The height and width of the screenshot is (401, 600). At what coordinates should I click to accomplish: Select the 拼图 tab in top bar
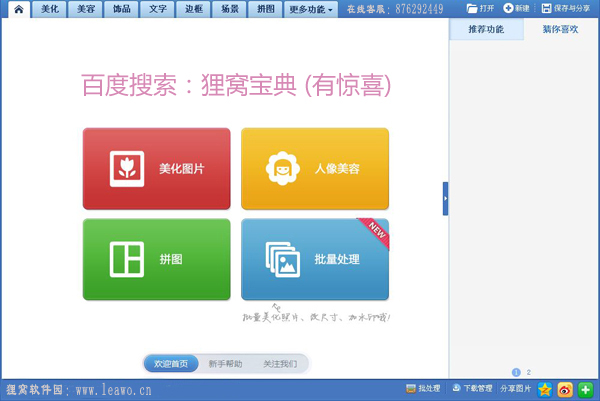pyautogui.click(x=265, y=9)
